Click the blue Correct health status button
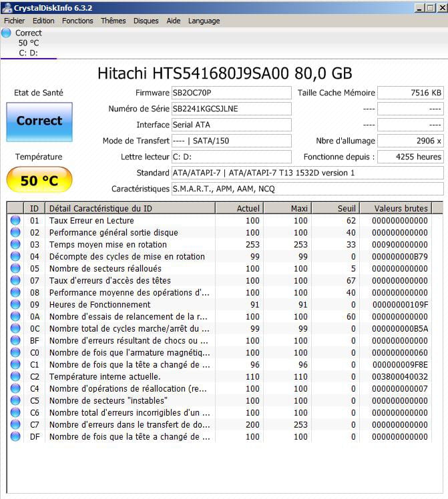This screenshot has width=448, height=499. (39, 121)
